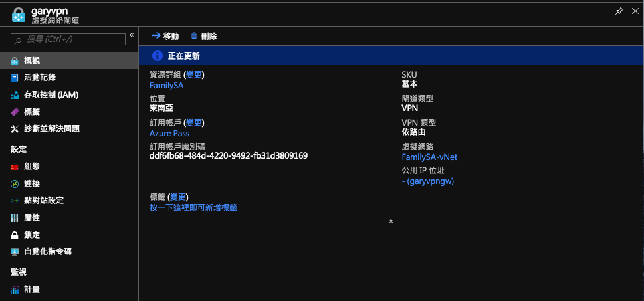Click 變更 link next to 標籤 field
The image size is (644, 301).
point(178,197)
